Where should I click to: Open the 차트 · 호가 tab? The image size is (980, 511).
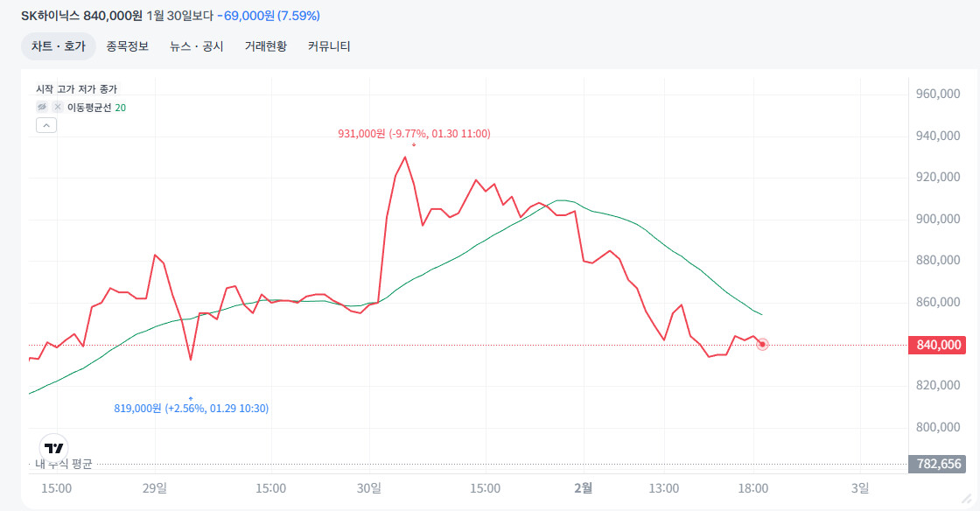(59, 46)
